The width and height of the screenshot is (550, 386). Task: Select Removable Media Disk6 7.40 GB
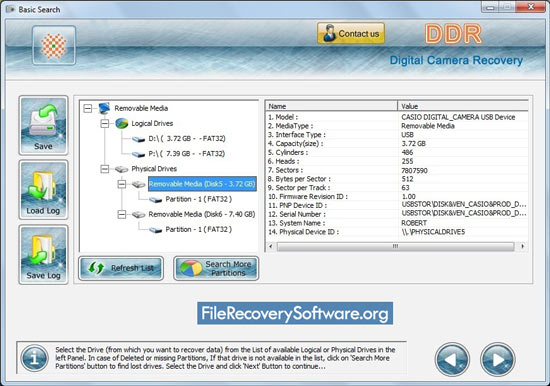tap(202, 214)
